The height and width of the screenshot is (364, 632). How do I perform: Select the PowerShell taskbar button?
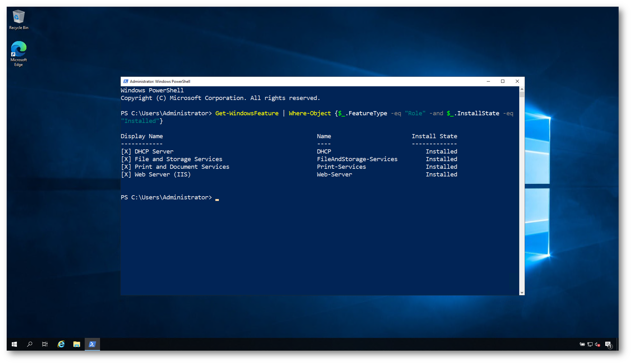tap(92, 344)
